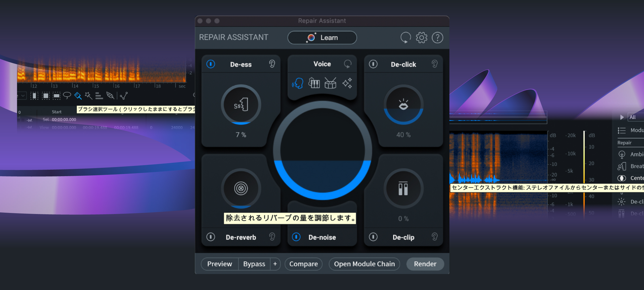The width and height of the screenshot is (644, 290).
Task: Select the Sound FX sparkles icon
Action: tap(347, 83)
